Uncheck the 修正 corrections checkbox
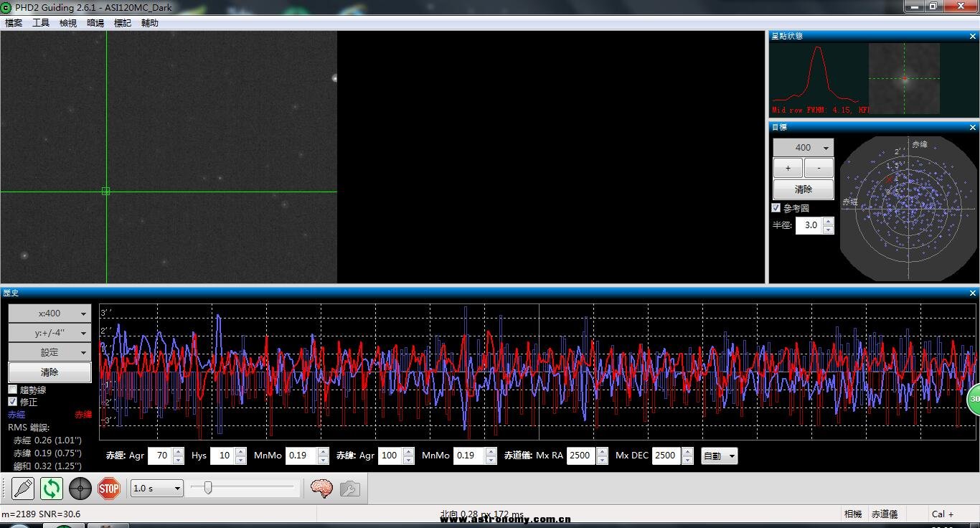Viewport: 980px width, 528px height. click(12, 402)
